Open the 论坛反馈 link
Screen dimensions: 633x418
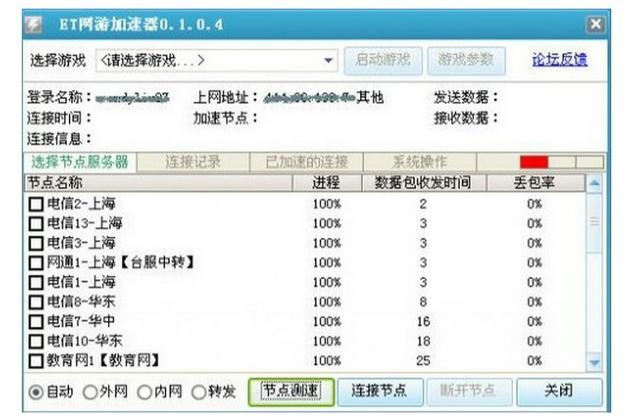[x=559, y=60]
